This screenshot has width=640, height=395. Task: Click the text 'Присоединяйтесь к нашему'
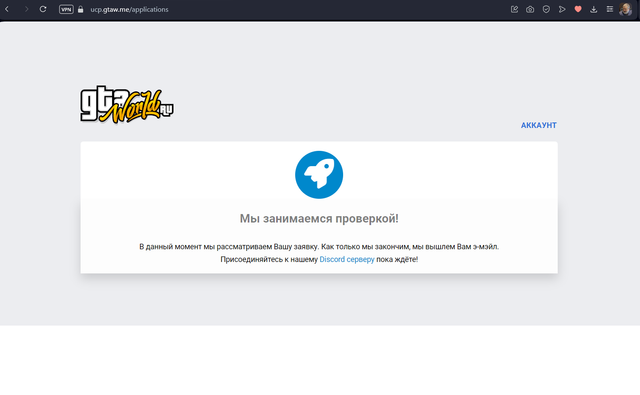tap(269, 259)
